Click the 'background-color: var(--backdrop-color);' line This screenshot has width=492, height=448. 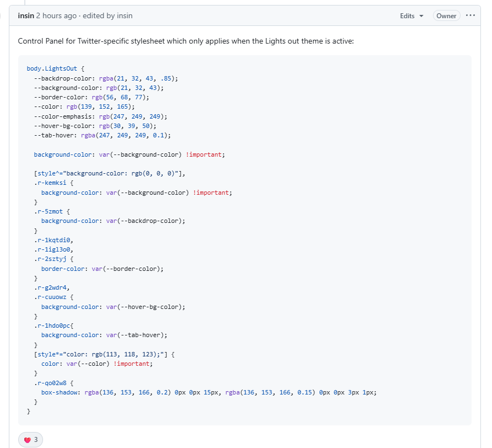pos(113,221)
